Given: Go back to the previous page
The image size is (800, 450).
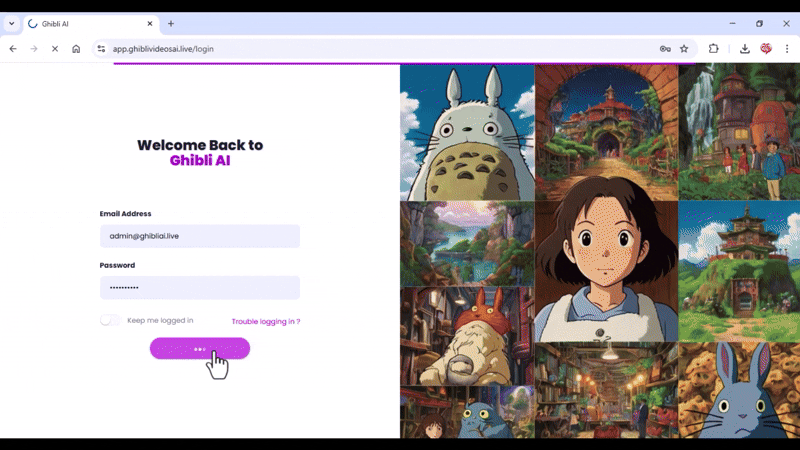Looking at the screenshot, I should click(13, 49).
